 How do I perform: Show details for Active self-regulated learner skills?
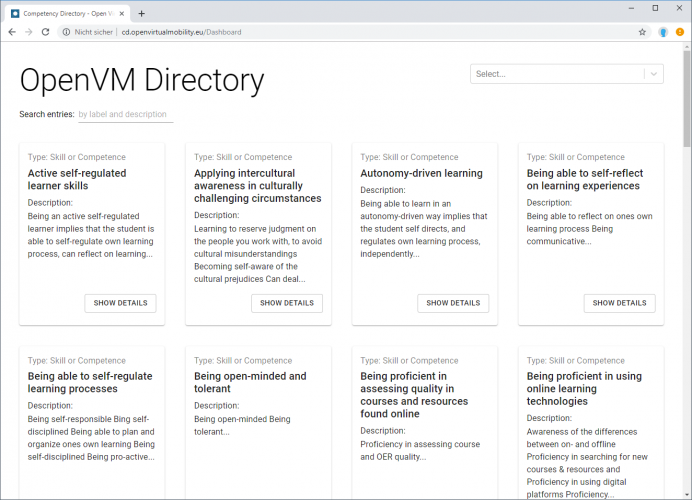coord(120,303)
